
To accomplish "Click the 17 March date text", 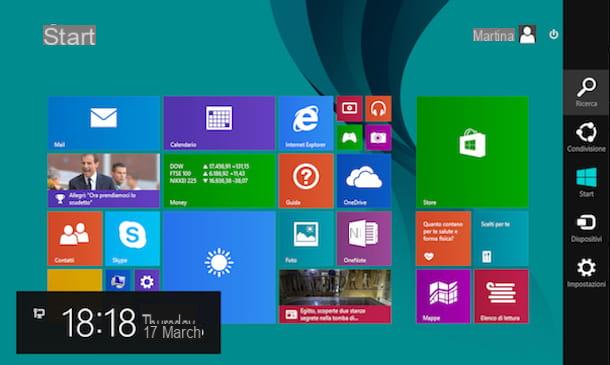I will pos(173,333).
